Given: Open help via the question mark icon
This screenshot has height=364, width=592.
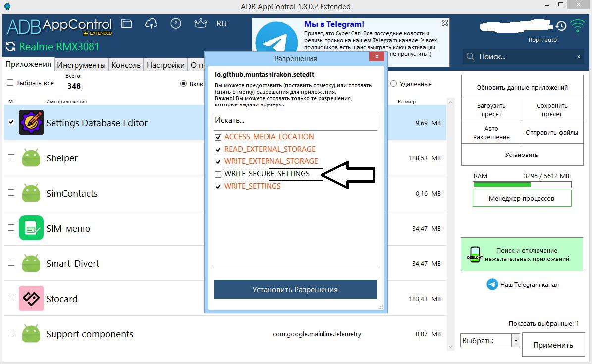Looking at the screenshot, I should [x=176, y=24].
